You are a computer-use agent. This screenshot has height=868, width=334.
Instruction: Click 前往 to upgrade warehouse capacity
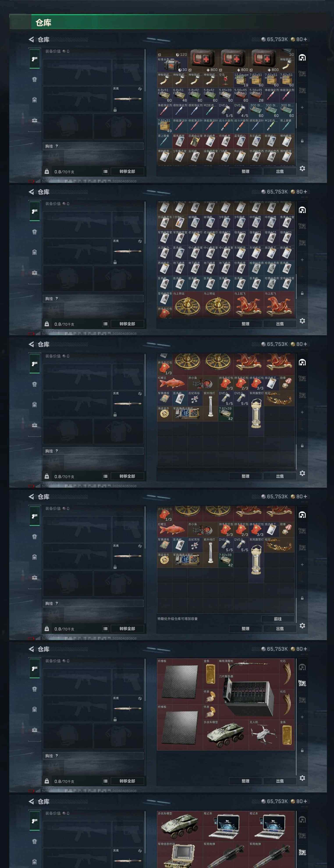pyautogui.click(x=278, y=619)
